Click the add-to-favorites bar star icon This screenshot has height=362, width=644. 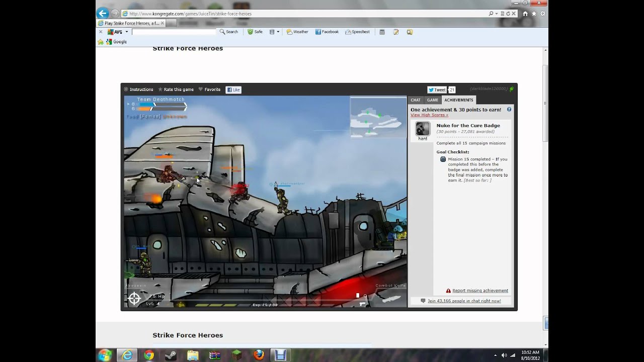point(101,42)
